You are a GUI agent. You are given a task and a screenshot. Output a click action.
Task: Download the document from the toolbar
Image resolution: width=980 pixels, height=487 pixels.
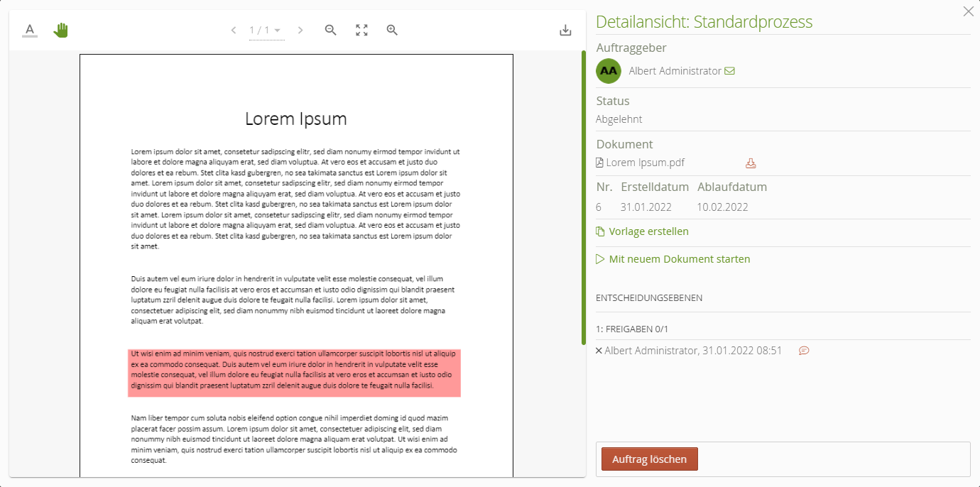[565, 30]
